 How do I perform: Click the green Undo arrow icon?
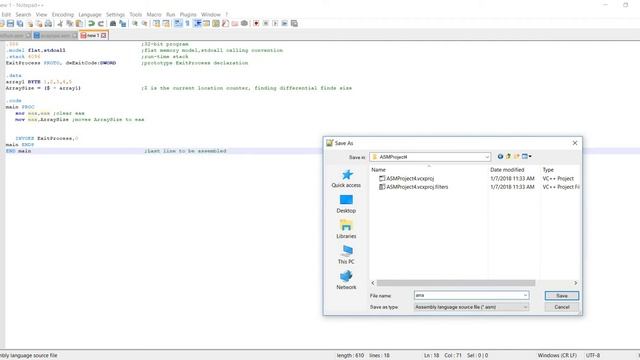pyautogui.click(x=91, y=24)
